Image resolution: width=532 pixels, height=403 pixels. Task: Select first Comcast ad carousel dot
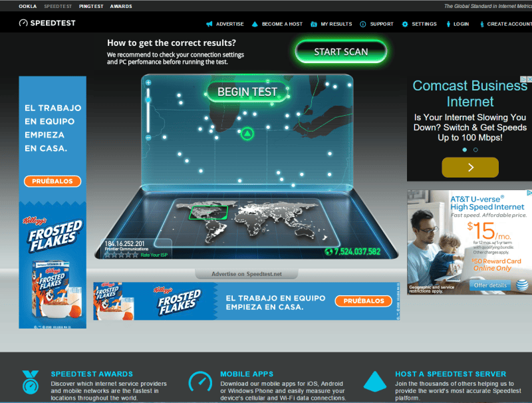464,150
